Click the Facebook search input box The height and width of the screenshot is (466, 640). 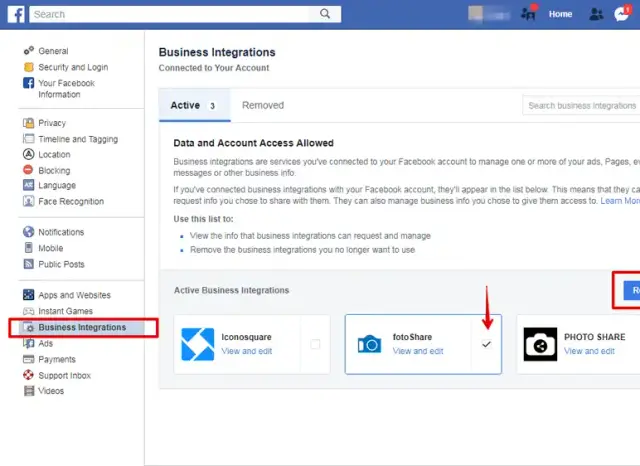click(x=172, y=14)
